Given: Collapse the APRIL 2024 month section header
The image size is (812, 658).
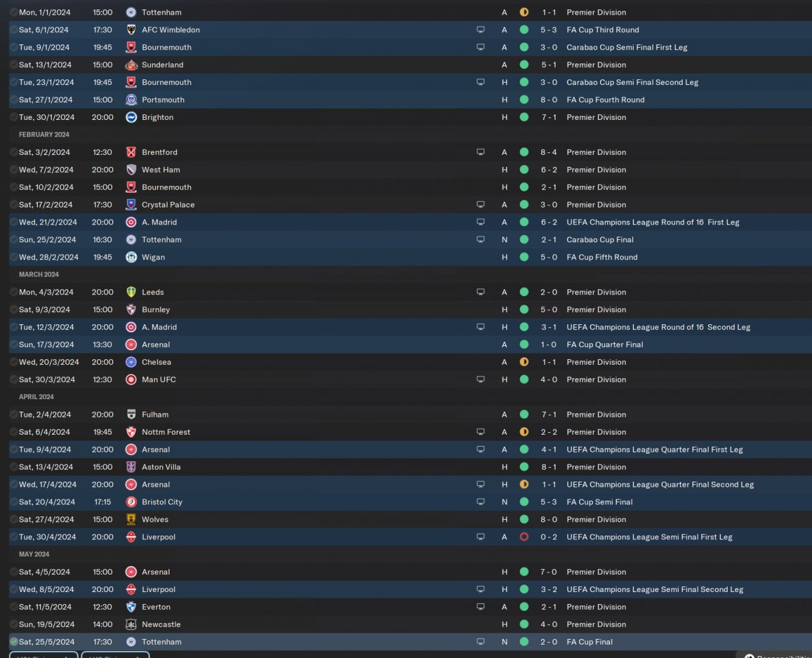Looking at the screenshot, I should (36, 397).
